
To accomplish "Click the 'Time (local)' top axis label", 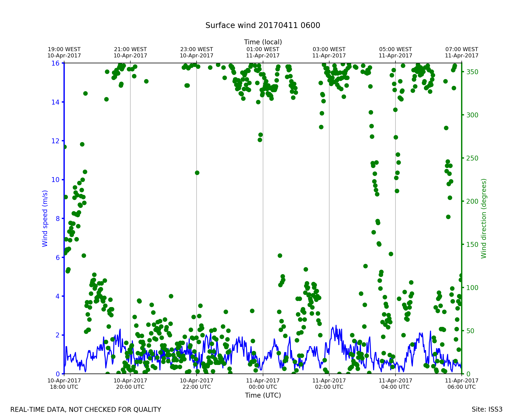I will [x=263, y=42].
